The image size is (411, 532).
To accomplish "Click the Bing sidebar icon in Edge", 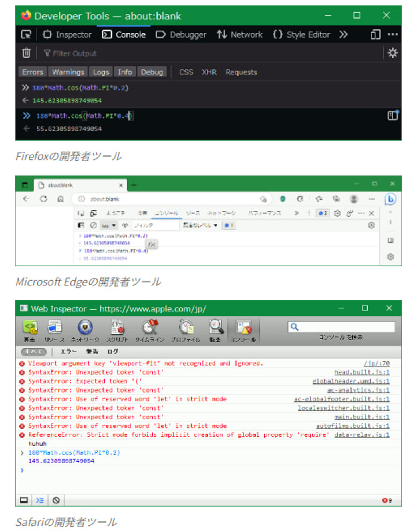I will coord(390,199).
